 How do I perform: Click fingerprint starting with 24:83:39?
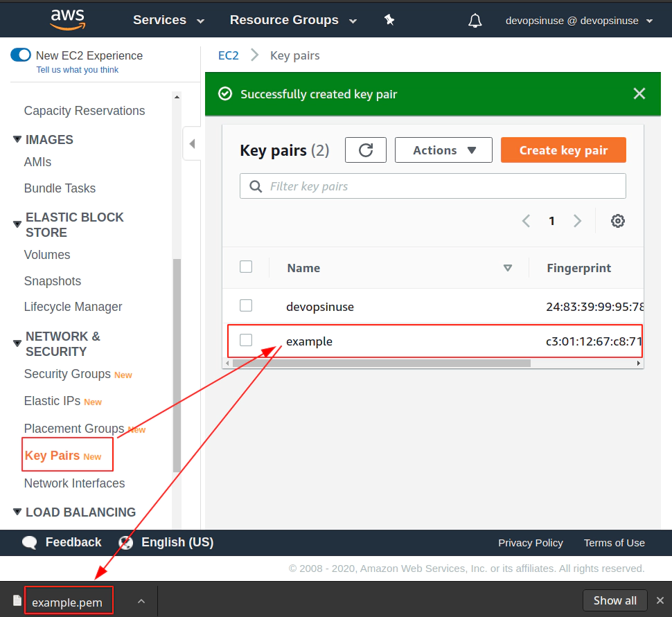(x=594, y=307)
